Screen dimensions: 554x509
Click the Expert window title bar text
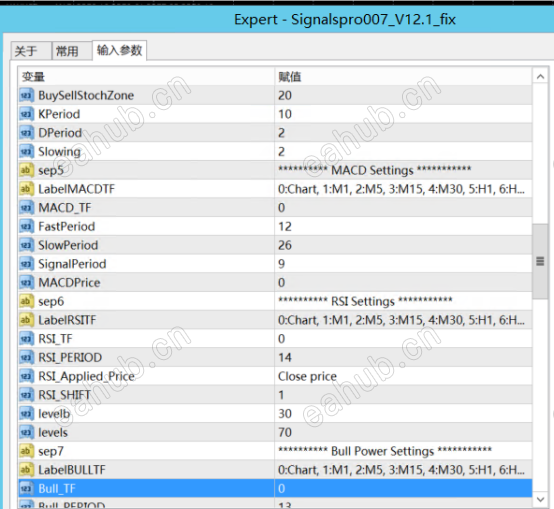[x=345, y=19]
